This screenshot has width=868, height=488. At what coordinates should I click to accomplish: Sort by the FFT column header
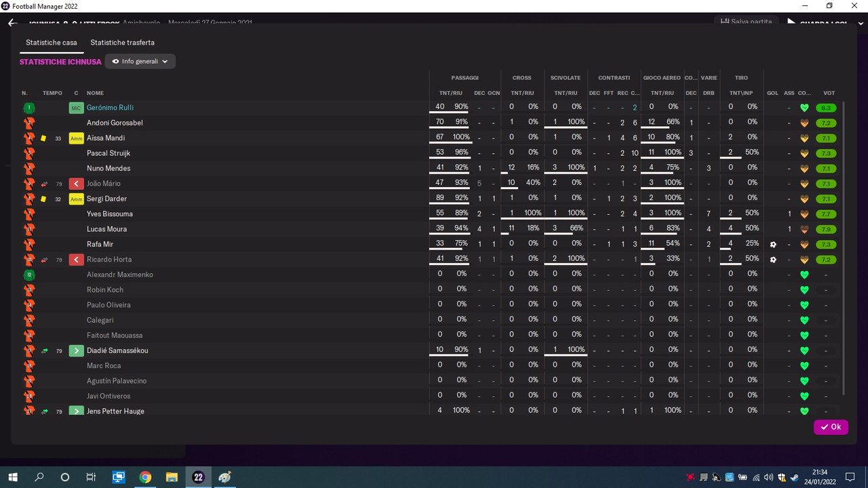609,93
